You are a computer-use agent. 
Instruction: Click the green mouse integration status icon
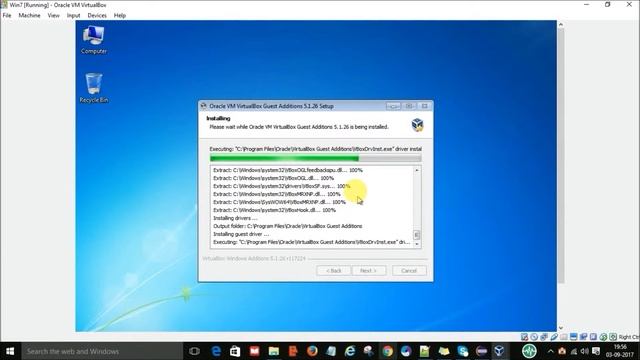[x=603, y=337]
